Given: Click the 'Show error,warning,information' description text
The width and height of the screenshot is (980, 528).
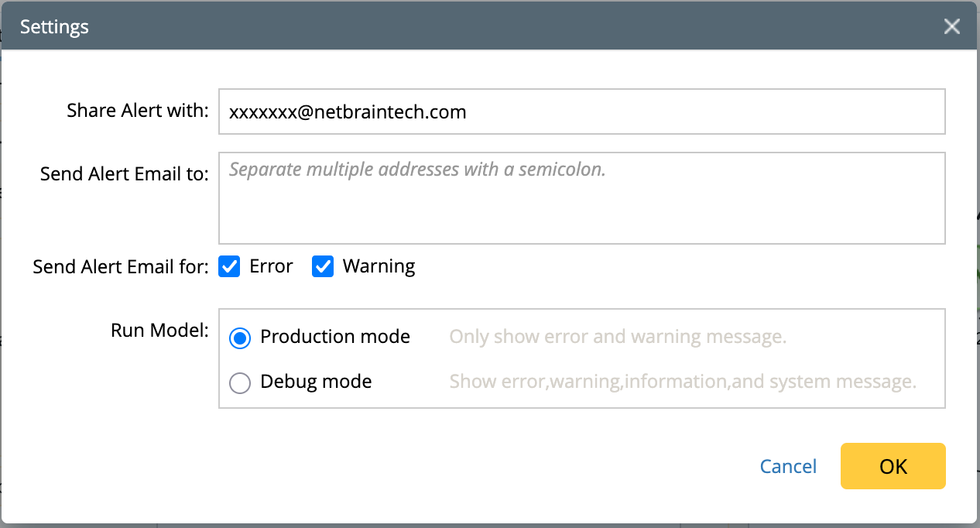Looking at the screenshot, I should tap(683, 382).
